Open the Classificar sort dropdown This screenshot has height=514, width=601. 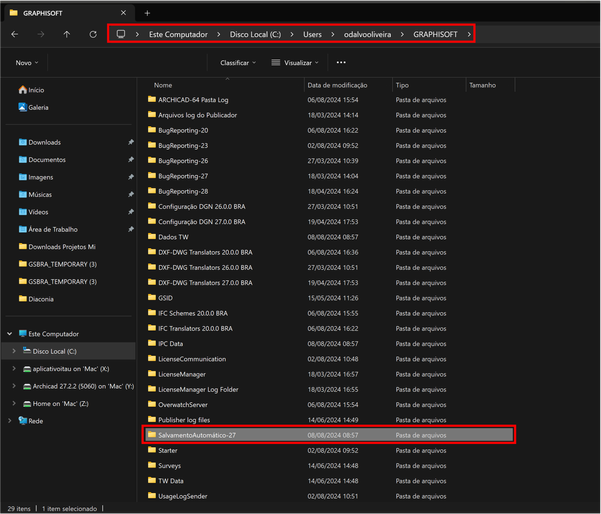[238, 62]
